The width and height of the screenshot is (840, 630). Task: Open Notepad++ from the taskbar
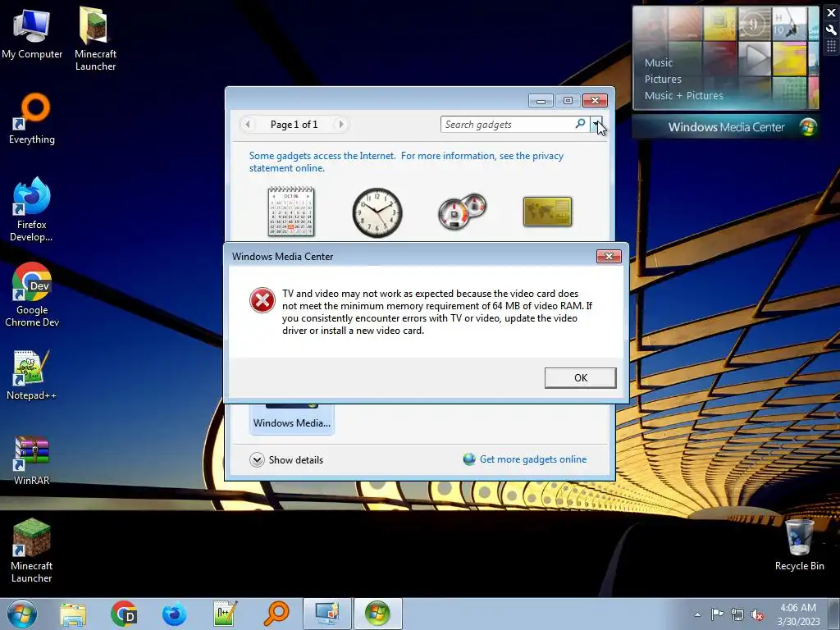pos(225,614)
